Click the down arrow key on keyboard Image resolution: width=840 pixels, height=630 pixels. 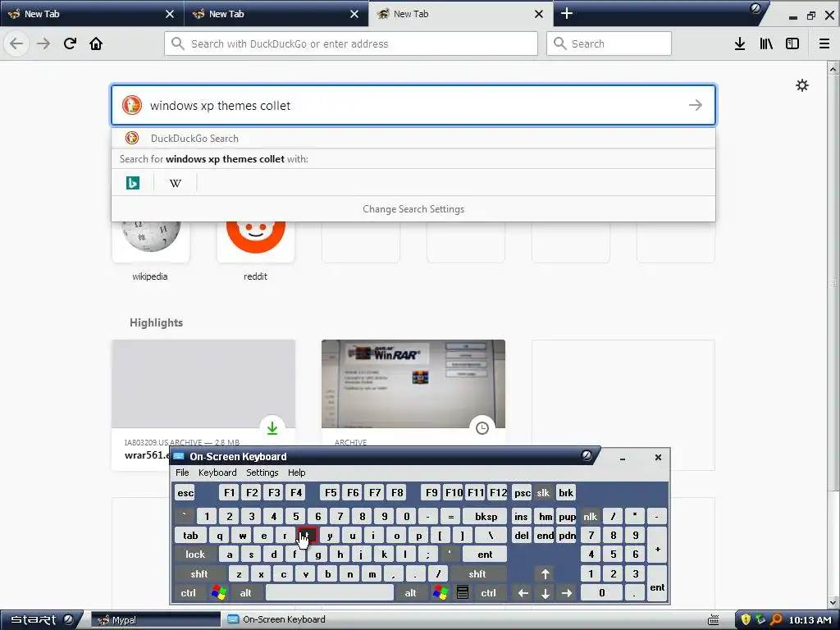point(546,593)
